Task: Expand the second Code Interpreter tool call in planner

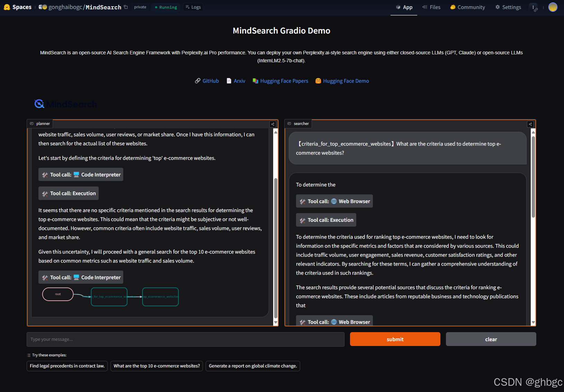Action: [x=81, y=277]
